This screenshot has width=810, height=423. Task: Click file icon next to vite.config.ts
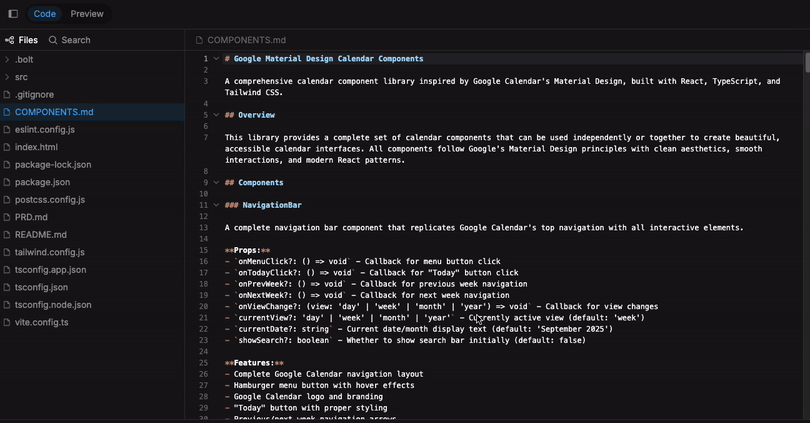(7, 323)
